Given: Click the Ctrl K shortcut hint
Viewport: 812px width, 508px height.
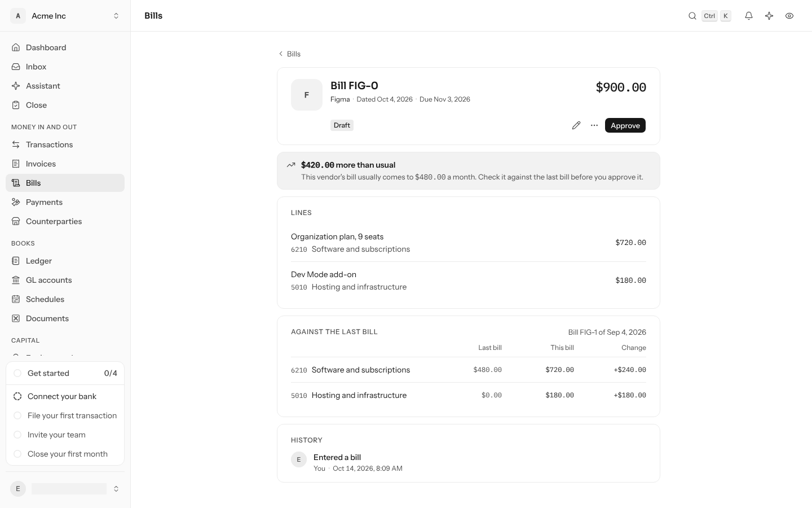Looking at the screenshot, I should pos(717,16).
